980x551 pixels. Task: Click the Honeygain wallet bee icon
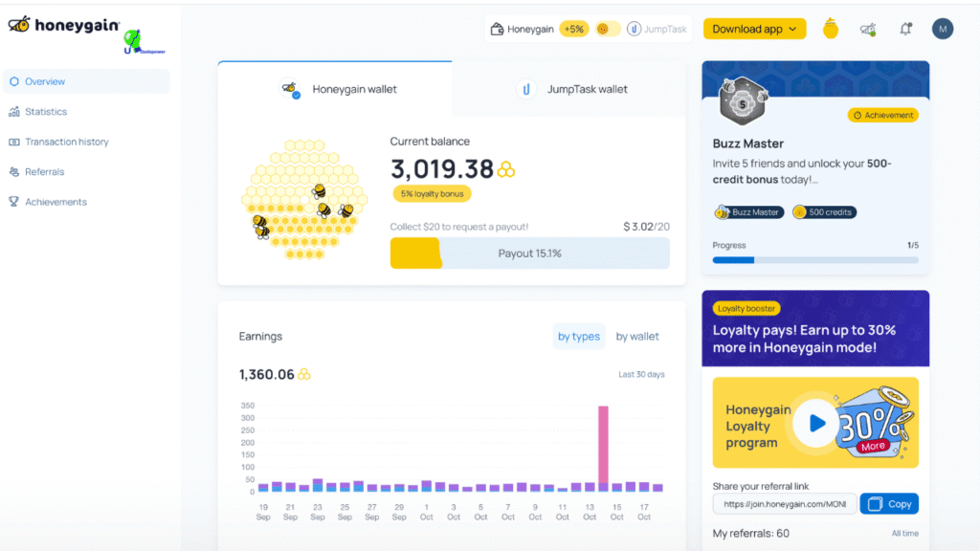[290, 89]
